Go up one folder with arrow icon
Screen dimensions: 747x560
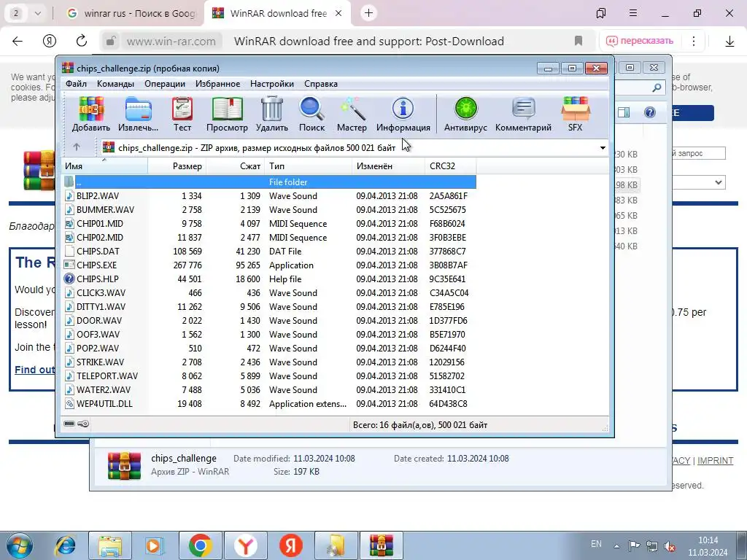(77, 147)
